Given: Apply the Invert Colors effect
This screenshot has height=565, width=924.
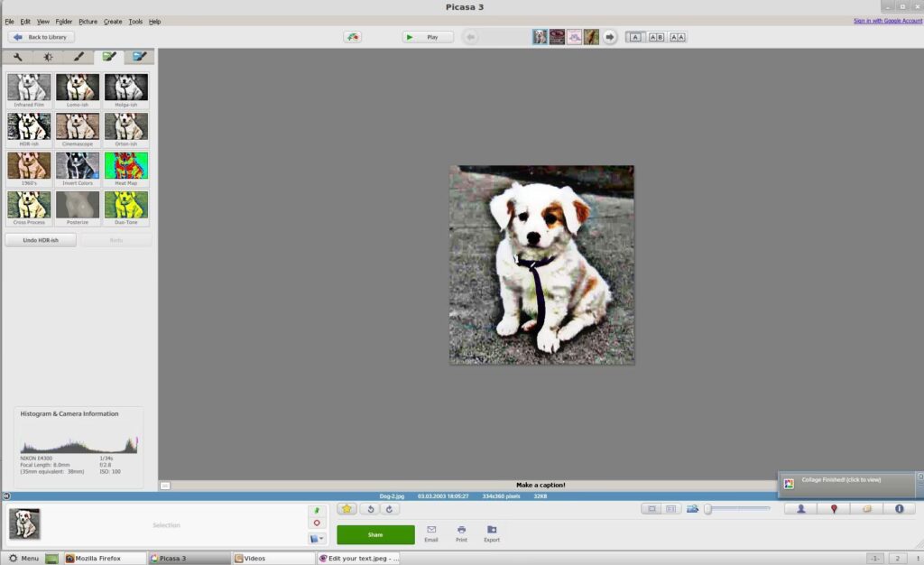Looking at the screenshot, I should pyautogui.click(x=78, y=167).
